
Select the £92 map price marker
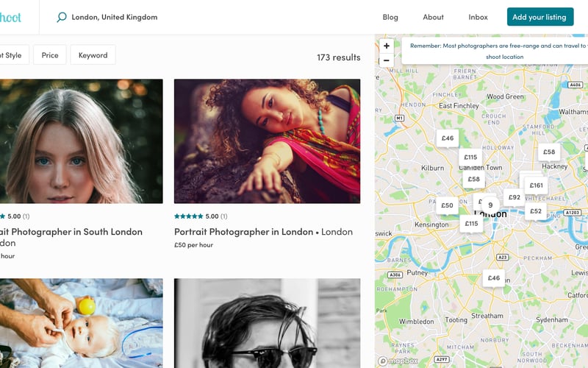coord(514,197)
